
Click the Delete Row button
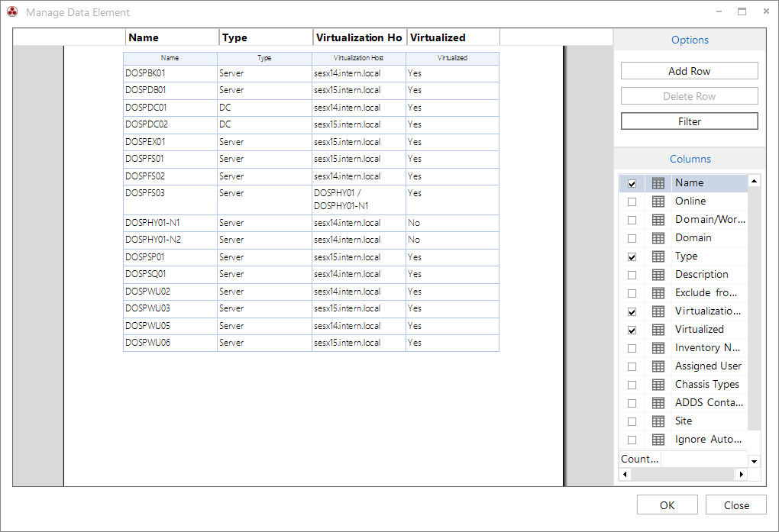[689, 96]
